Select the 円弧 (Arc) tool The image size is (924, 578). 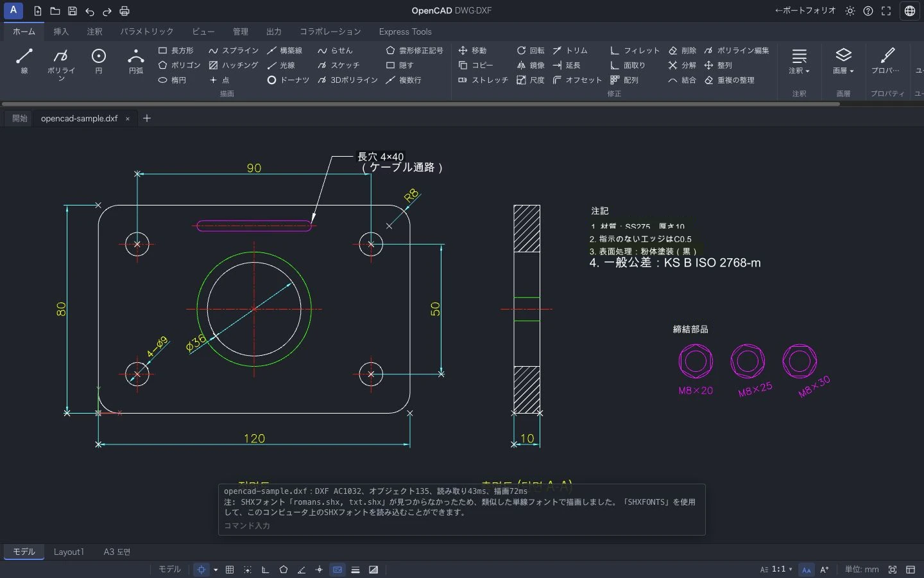135,62
